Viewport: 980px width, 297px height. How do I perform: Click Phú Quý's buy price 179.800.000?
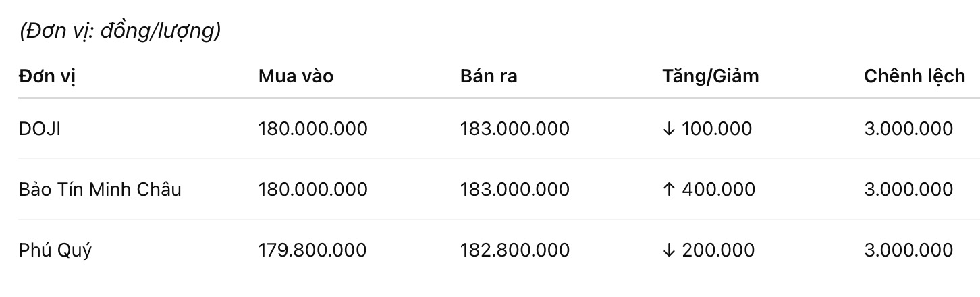pyautogui.click(x=312, y=250)
